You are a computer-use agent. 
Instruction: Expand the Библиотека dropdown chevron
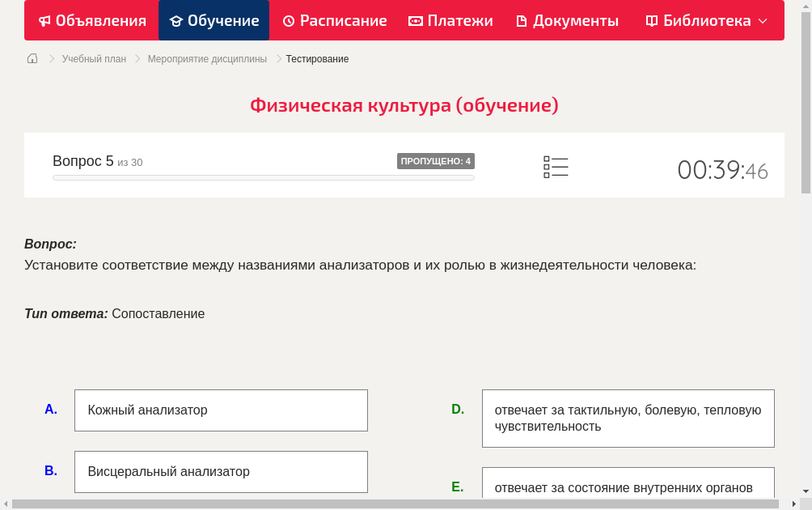pos(763,21)
